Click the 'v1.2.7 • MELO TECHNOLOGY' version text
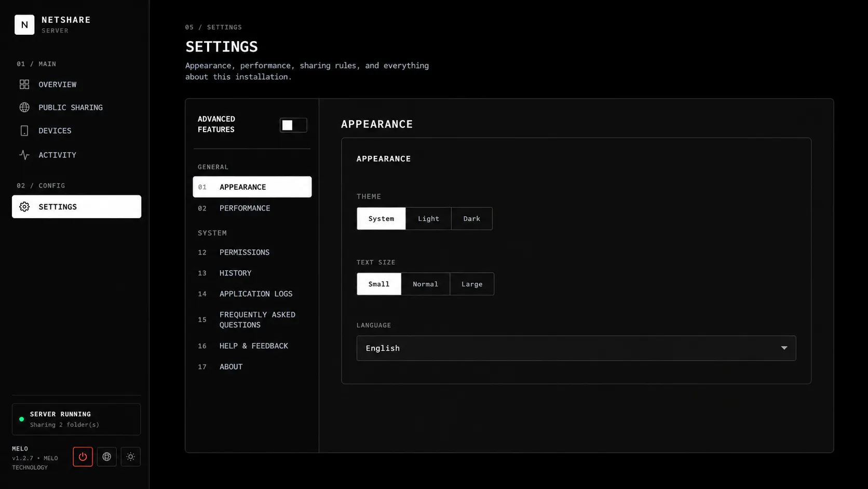This screenshot has width=868, height=489. click(35, 463)
